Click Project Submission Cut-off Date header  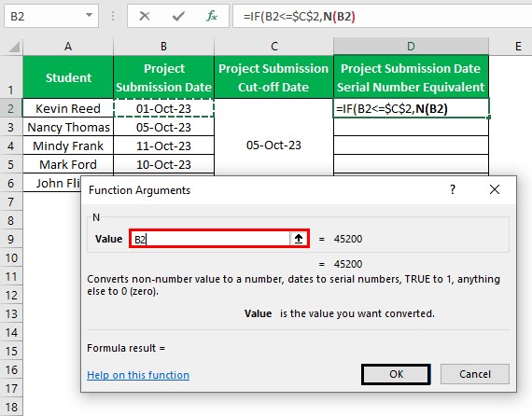[273, 77]
